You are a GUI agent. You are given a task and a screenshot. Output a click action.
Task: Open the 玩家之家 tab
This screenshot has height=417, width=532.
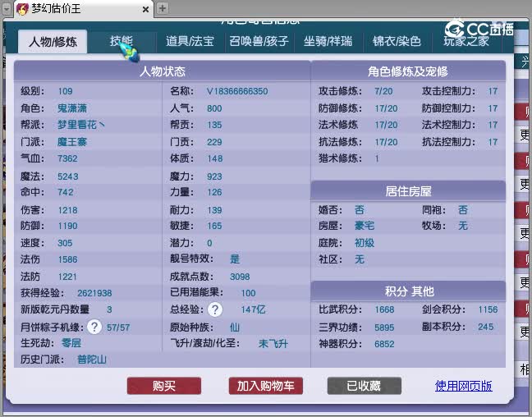pos(466,41)
